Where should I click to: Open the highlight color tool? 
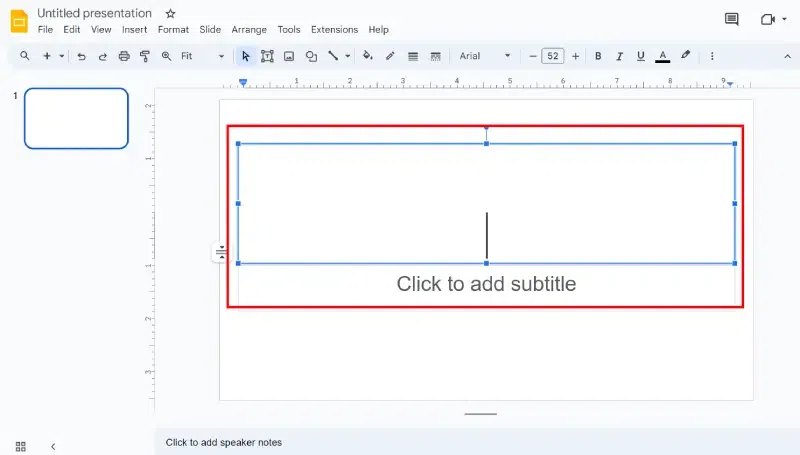click(685, 56)
